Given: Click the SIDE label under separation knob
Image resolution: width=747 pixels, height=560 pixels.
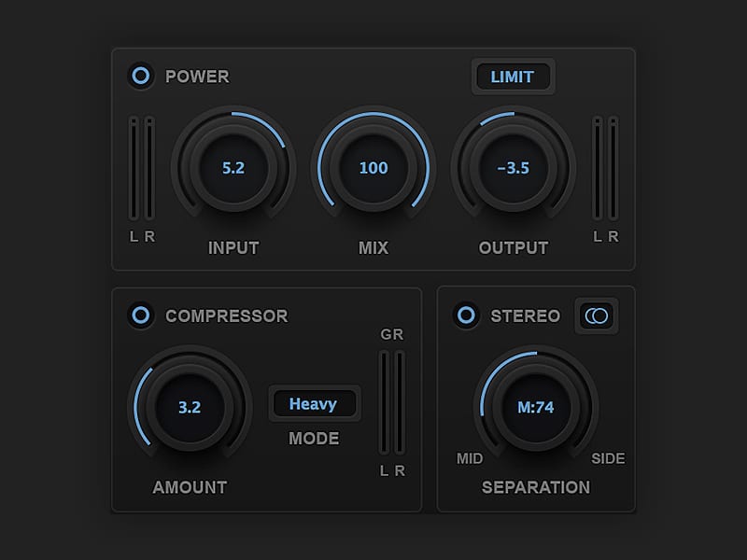Looking at the screenshot, I should pyautogui.click(x=608, y=458).
